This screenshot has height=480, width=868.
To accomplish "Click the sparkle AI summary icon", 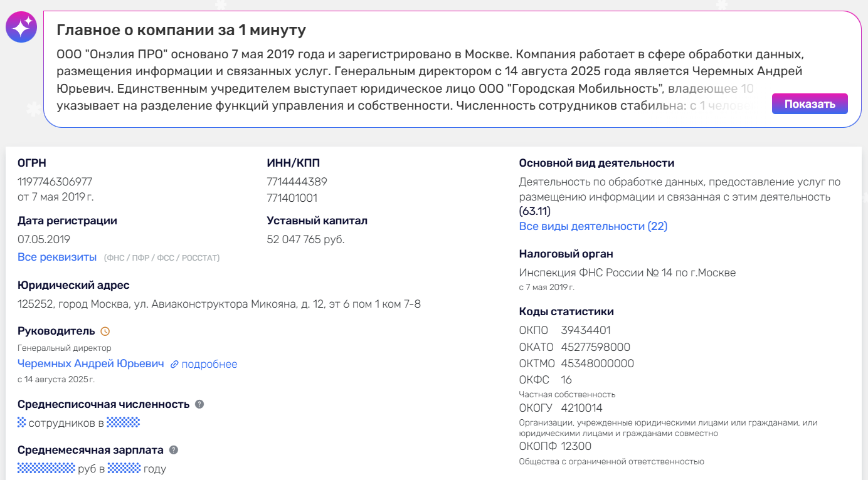I will [x=21, y=27].
